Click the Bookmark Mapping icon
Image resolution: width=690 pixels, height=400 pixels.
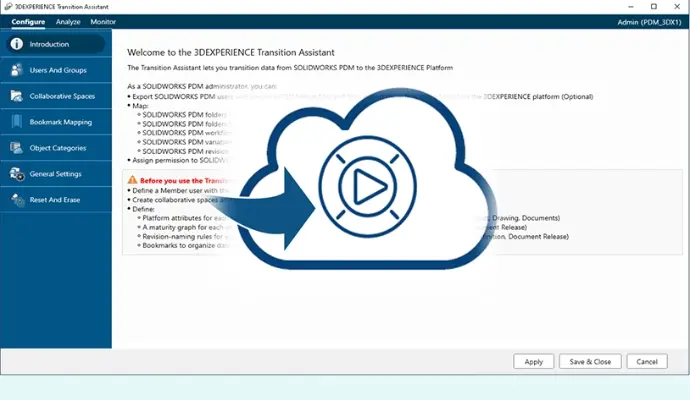(17, 121)
